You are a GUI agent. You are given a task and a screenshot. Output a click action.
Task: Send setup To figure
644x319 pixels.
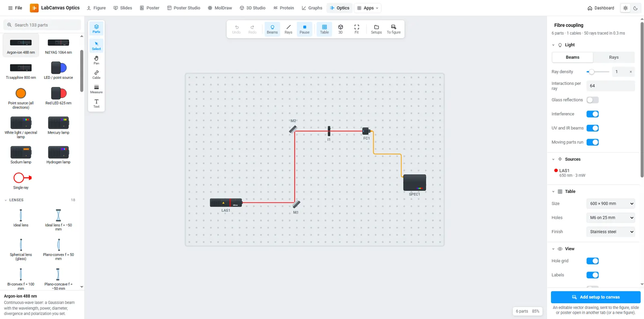click(394, 29)
